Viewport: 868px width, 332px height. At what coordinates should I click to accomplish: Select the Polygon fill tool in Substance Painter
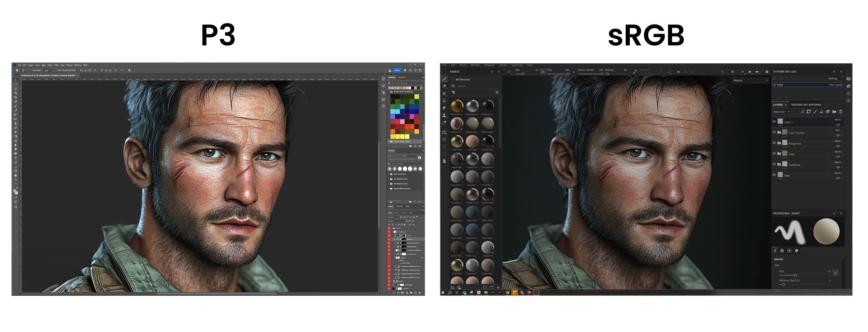444,100
